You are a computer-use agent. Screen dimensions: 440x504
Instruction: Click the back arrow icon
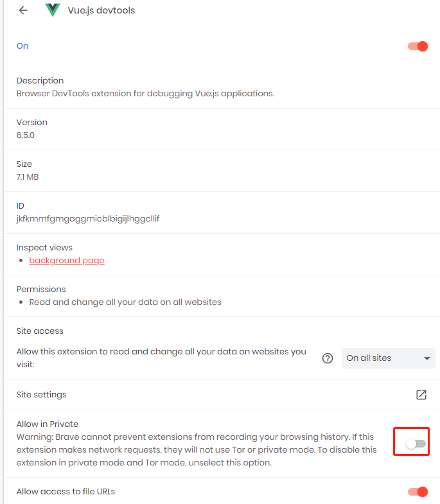coord(23,10)
